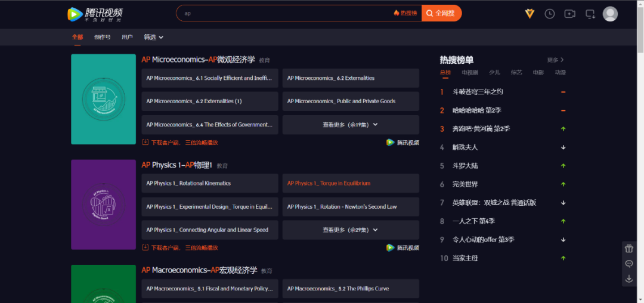This screenshot has width=644, height=303.
Task: Open hot search item 斛珠夫人
Action: pos(465,147)
